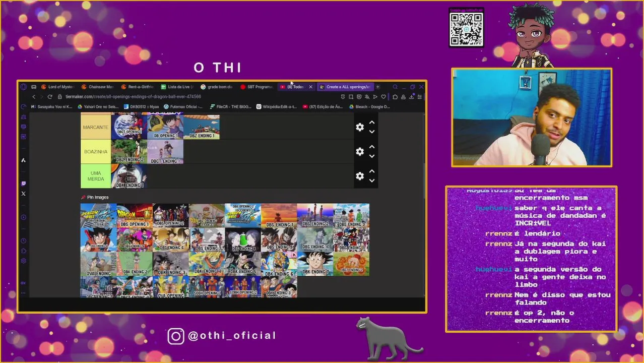Move BOAZINHA tier row down
The height and width of the screenshot is (363, 644).
point(372,156)
